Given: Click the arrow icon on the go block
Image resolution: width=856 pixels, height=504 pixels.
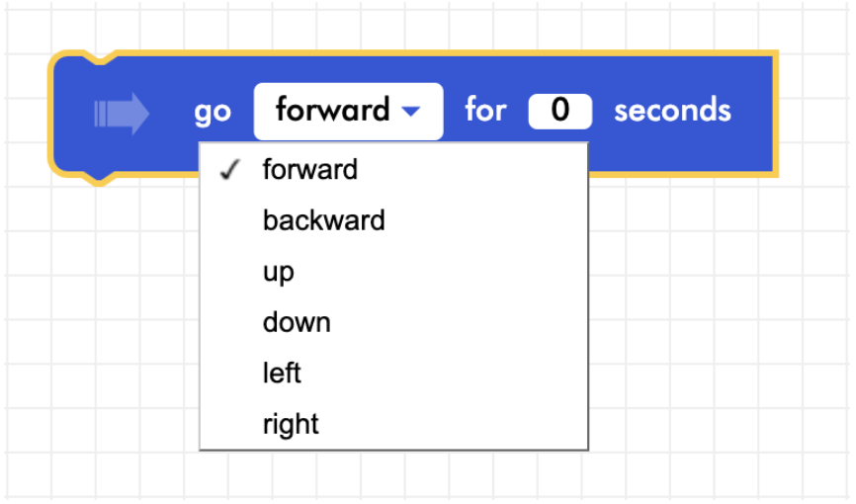Looking at the screenshot, I should coord(122,112).
